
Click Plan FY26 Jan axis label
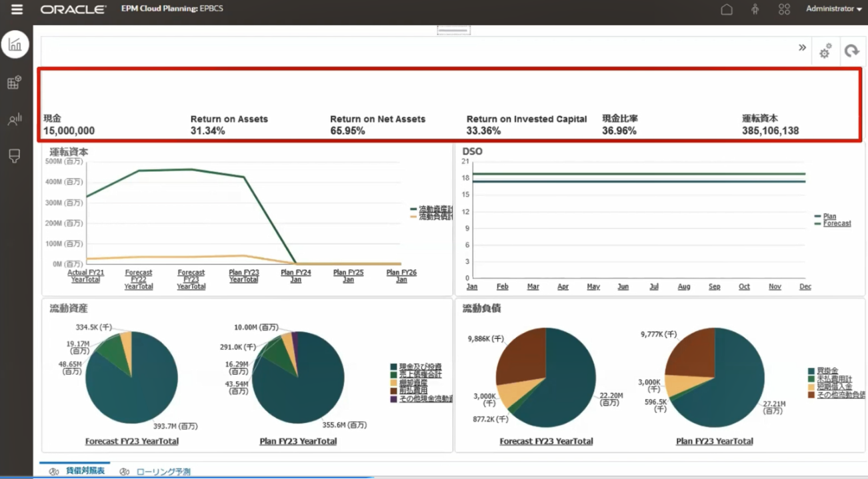(x=401, y=276)
